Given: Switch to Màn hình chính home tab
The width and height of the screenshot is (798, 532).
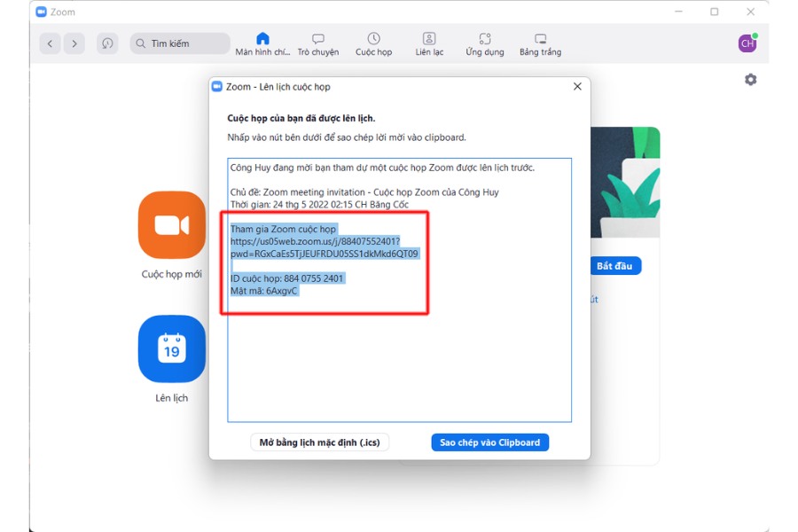Looking at the screenshot, I should [262, 43].
